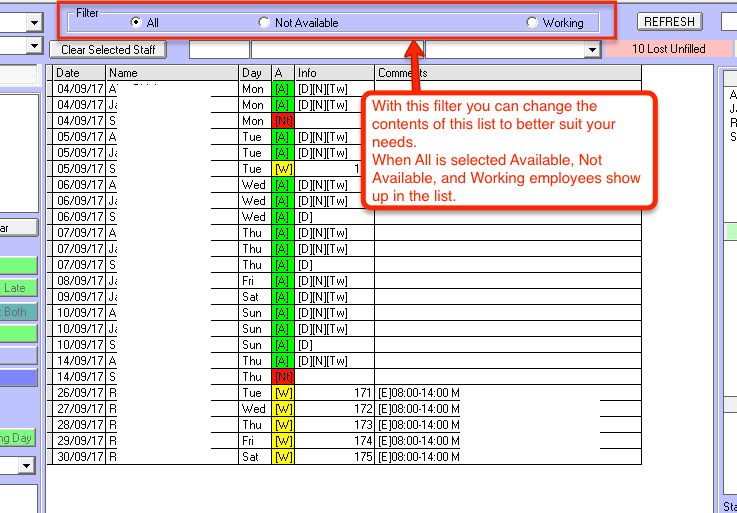The image size is (737, 513).
Task: Open the dropdown left of 10 Lost Unfilled
Action: tap(592, 49)
